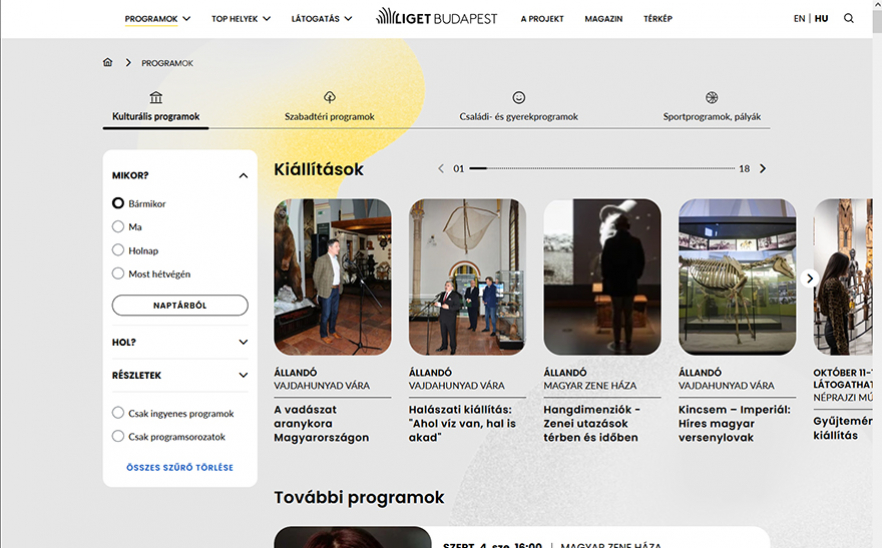
Task: Go to home via breadcrumb house icon
Action: (x=107, y=62)
